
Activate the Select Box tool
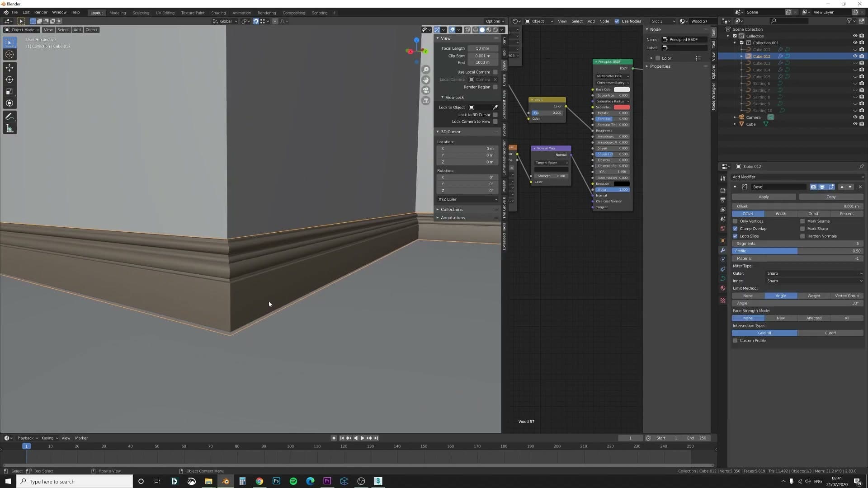9,42
